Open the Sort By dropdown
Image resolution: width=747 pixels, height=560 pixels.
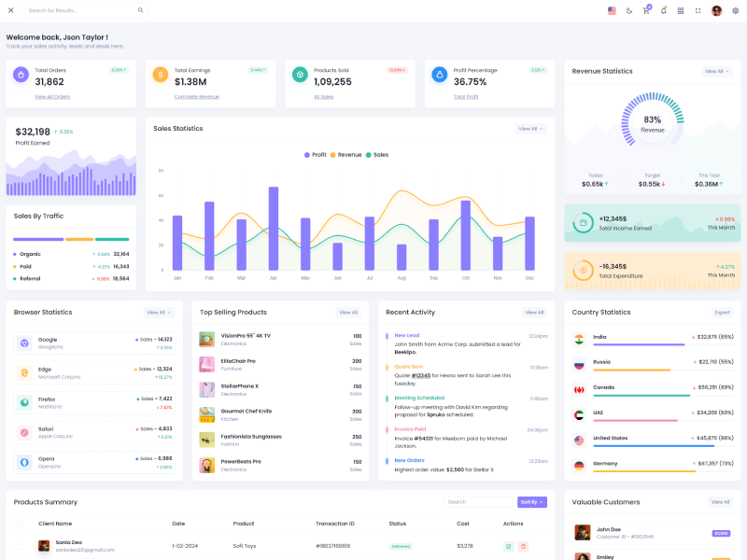[530, 502]
